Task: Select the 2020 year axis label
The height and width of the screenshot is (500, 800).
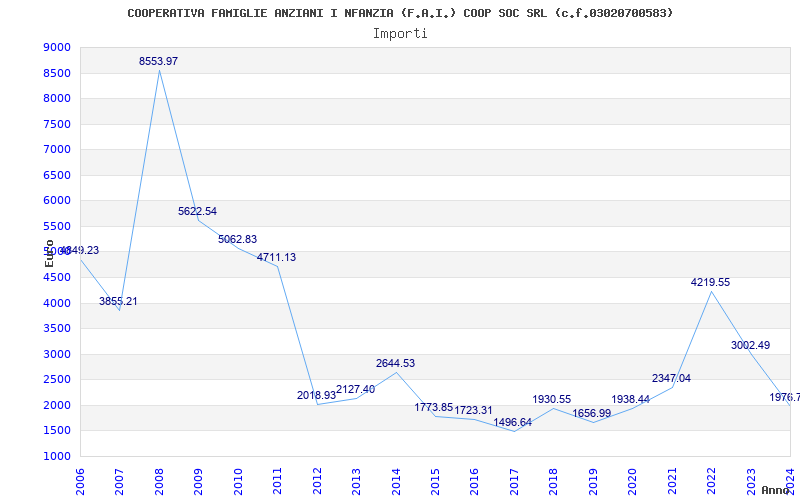Action: point(632,482)
